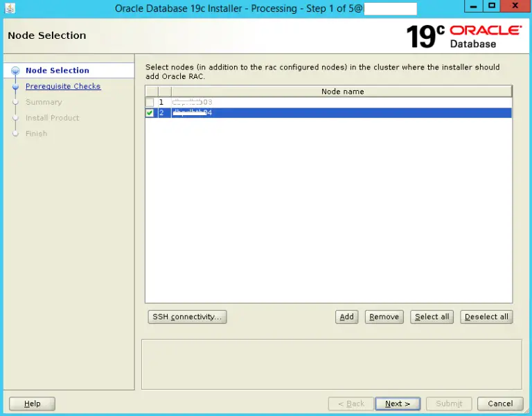Click the Node Selection step bullet icon
The image size is (532, 416).
(15, 71)
